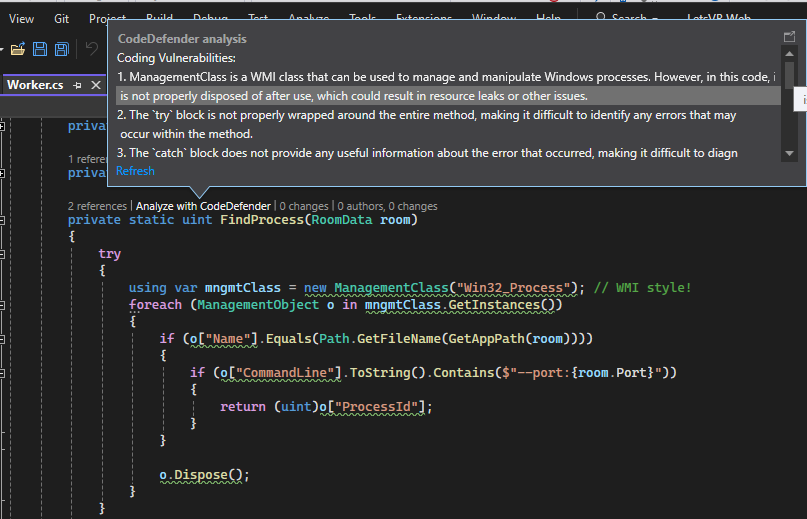Click the '2 references' CodeLens link
This screenshot has height=519, width=807.
coord(97,206)
